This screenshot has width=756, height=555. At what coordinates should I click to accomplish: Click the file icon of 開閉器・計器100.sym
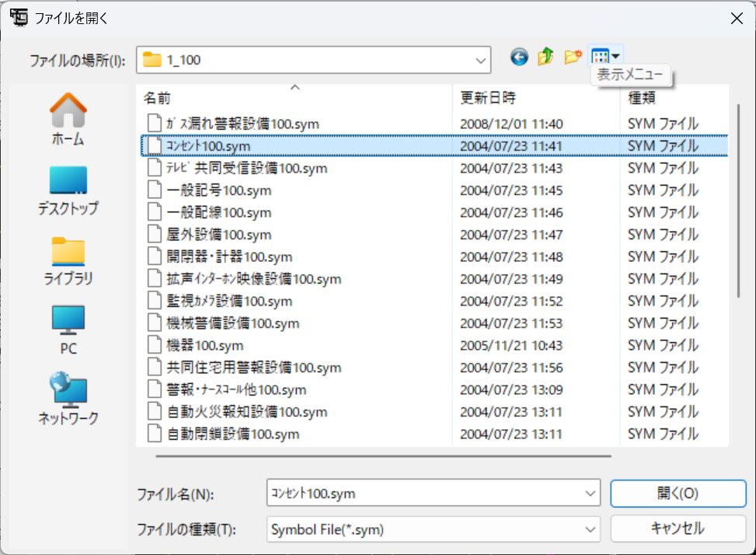point(155,256)
